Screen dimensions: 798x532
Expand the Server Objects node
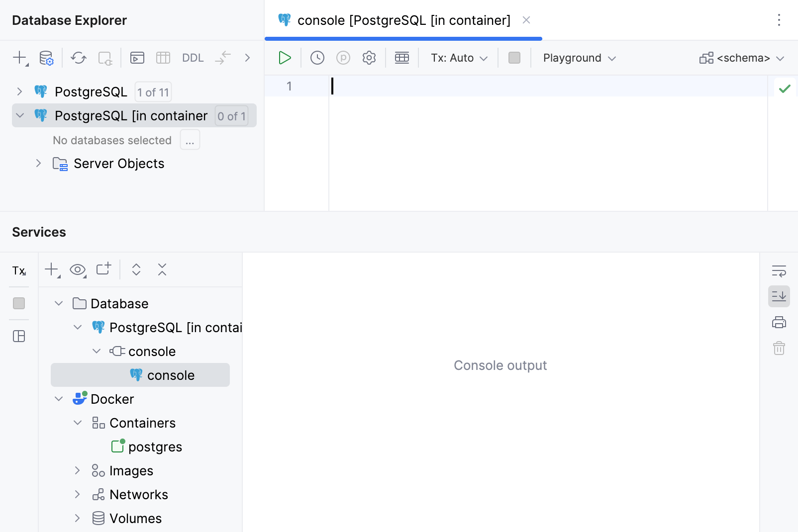coord(38,163)
